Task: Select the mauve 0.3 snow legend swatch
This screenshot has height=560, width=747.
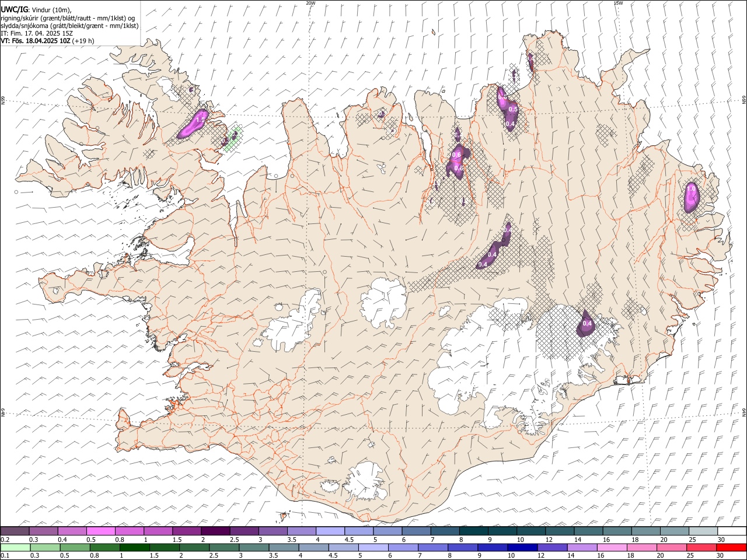Action: 43,531
